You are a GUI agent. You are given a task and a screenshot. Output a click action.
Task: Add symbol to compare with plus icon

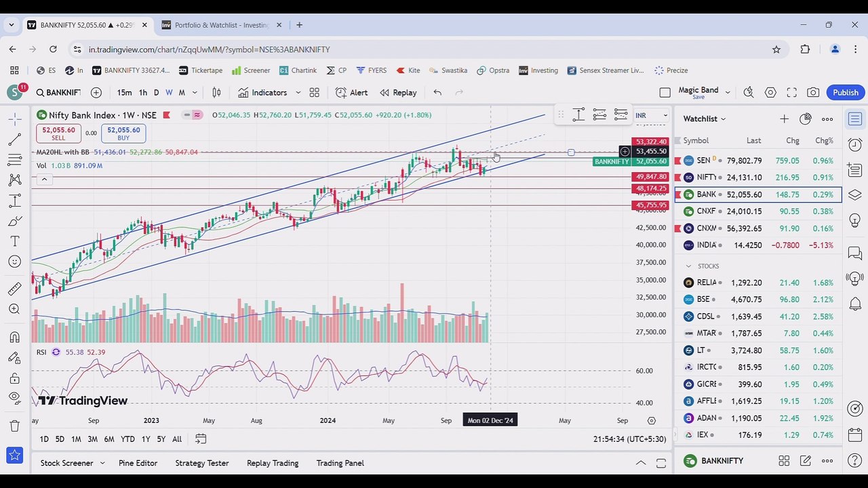(x=96, y=92)
